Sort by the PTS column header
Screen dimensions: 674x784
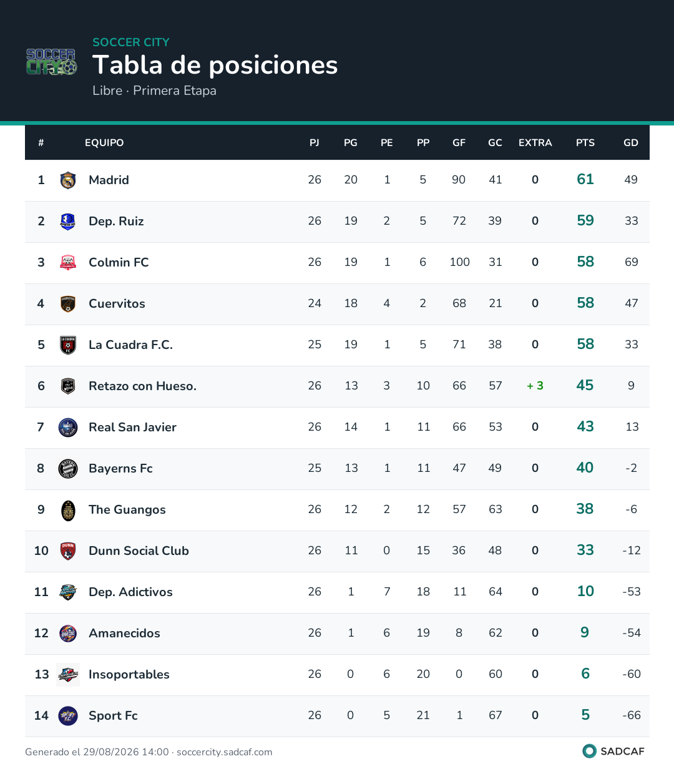[x=585, y=143]
